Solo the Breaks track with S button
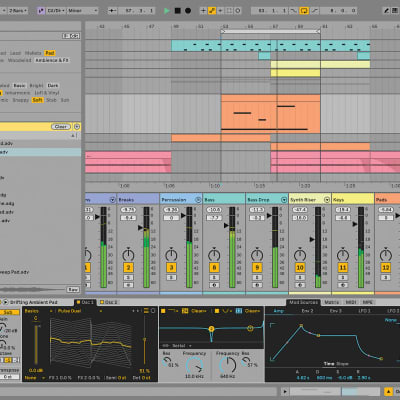Image resolution: width=400 pixels, height=400 pixels. [128, 277]
